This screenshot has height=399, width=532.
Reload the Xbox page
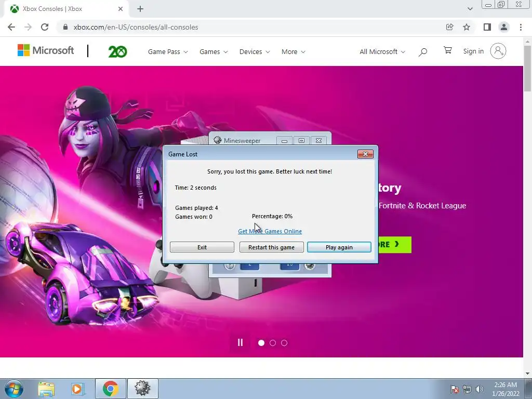click(x=45, y=27)
